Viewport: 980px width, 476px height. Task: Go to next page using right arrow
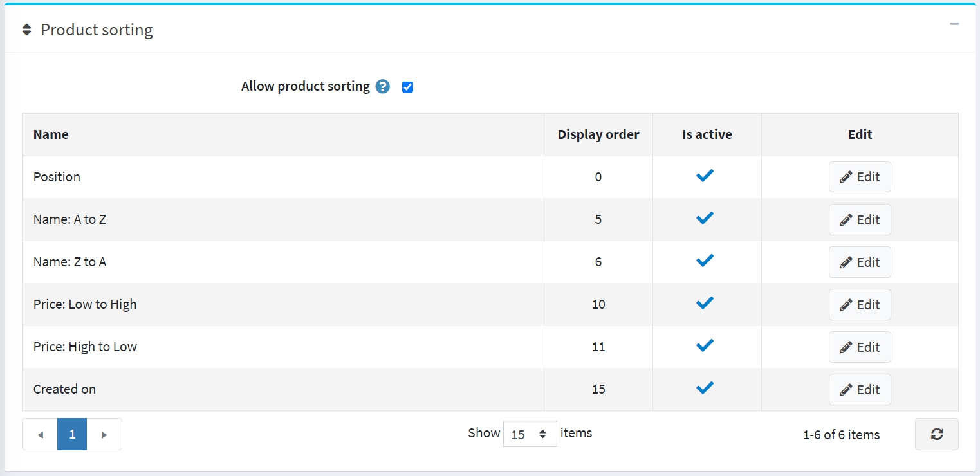[x=104, y=435]
